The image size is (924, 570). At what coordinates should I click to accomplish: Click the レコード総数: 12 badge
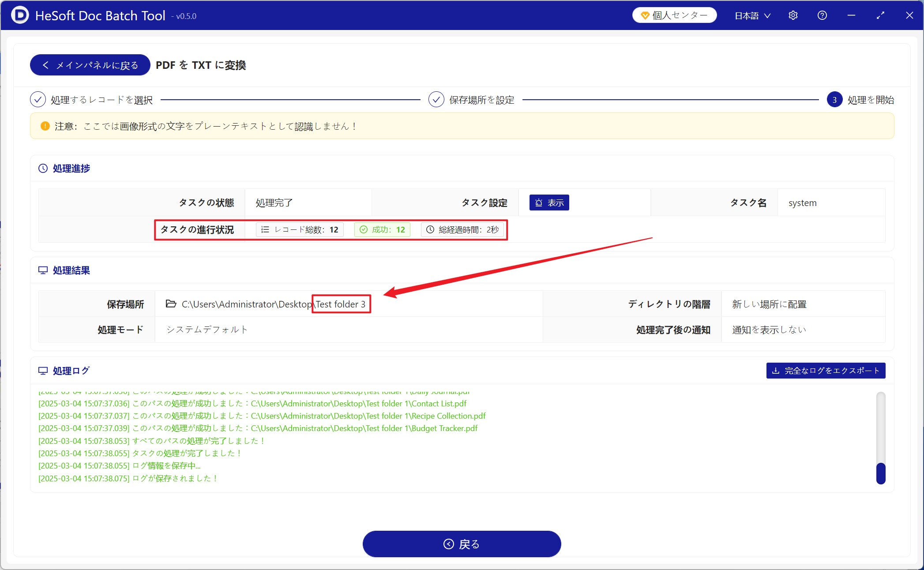pyautogui.click(x=300, y=229)
